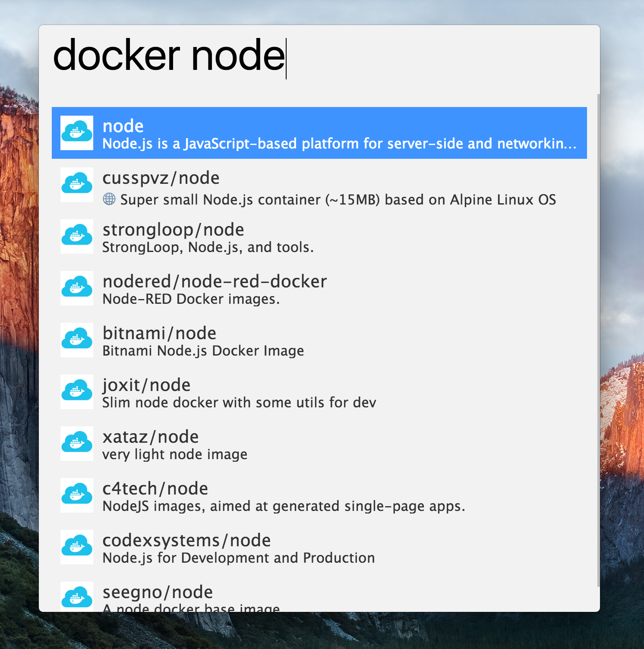Click the Docker icon beside nodered/node-red-docker
Image resolution: width=644 pixels, height=649 pixels.
[77, 288]
